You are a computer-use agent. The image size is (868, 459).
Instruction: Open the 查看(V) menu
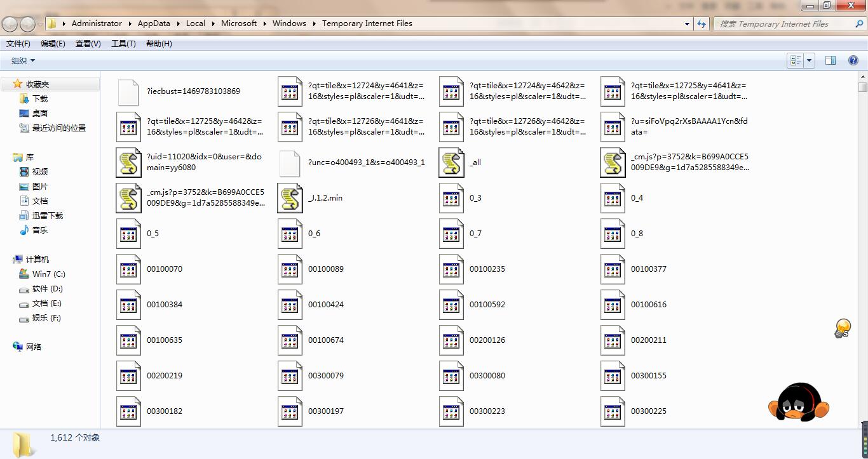[x=88, y=44]
